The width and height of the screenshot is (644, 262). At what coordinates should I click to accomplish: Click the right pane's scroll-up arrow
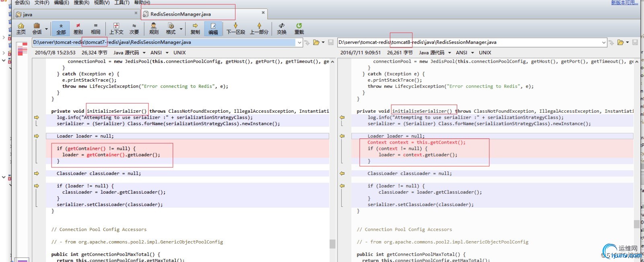(637, 62)
